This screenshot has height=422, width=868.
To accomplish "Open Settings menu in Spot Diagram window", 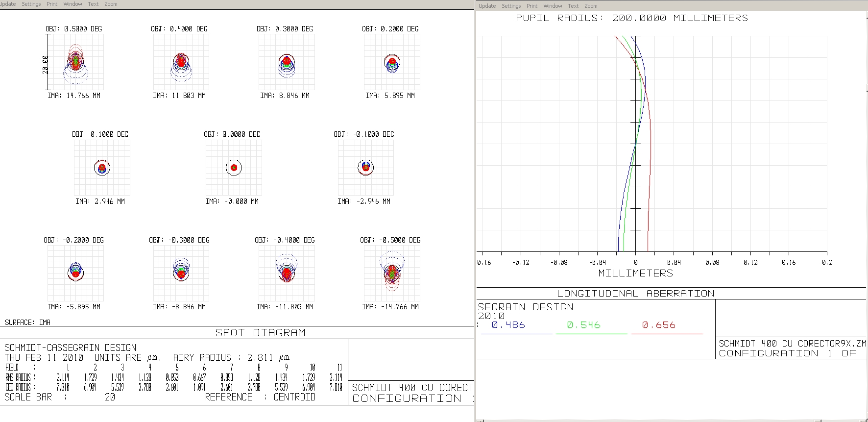I will pyautogui.click(x=31, y=4).
